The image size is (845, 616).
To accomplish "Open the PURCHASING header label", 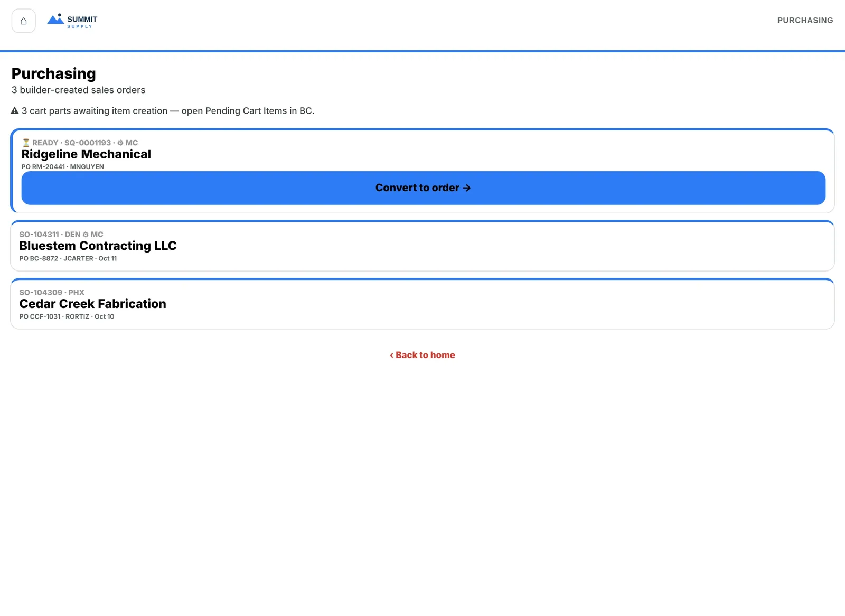I will tap(805, 20).
